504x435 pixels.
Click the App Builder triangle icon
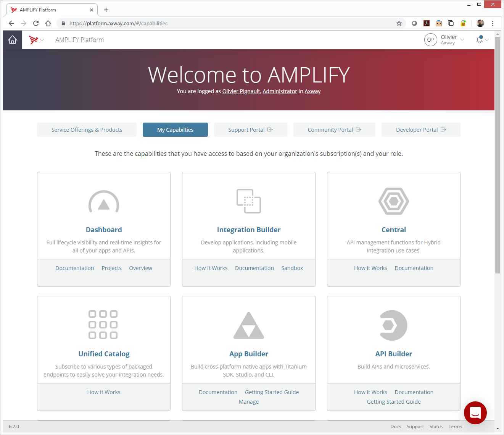pos(249,325)
